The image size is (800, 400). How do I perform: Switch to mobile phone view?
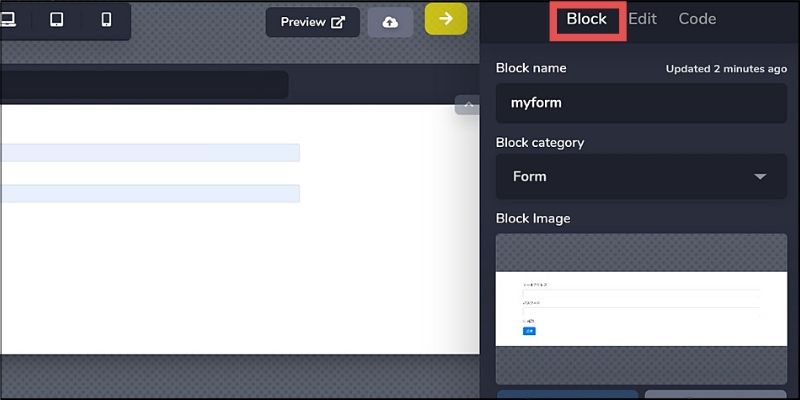(106, 20)
